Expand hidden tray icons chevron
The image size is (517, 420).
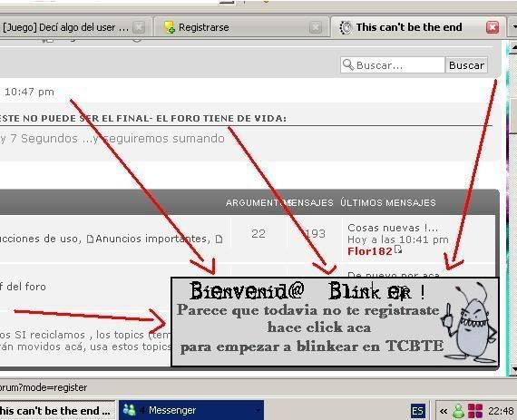(444, 411)
